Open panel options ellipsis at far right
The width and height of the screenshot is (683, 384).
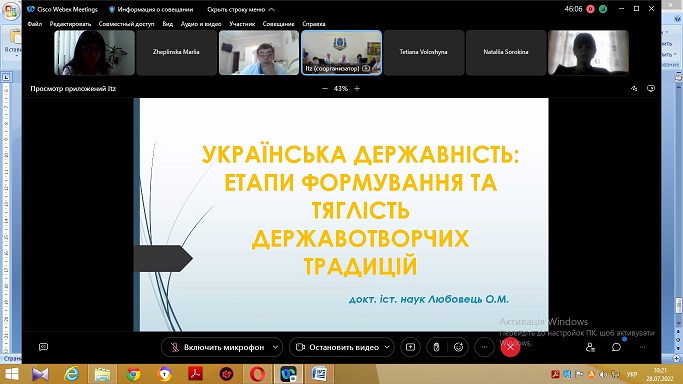642,347
